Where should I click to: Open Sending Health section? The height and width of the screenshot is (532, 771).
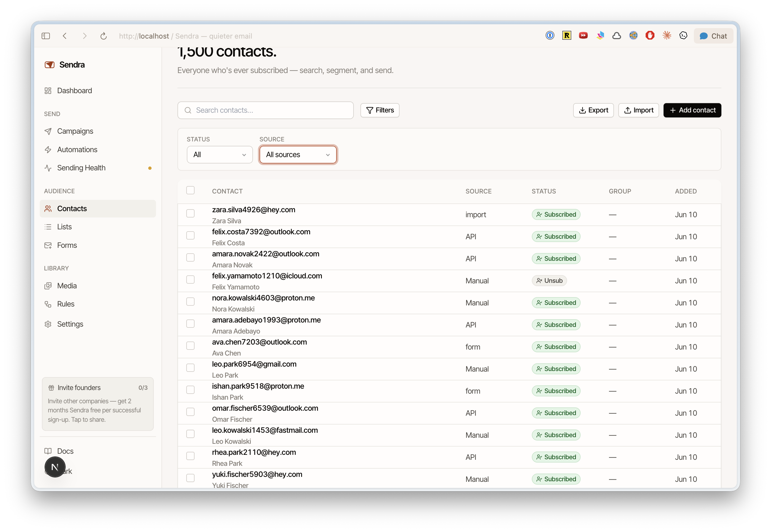click(x=98, y=168)
